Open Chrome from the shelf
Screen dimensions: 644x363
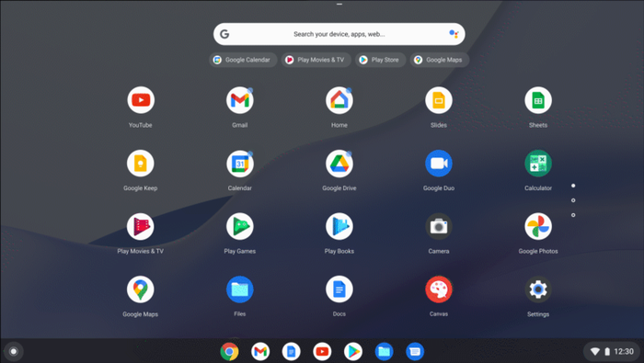pyautogui.click(x=229, y=352)
